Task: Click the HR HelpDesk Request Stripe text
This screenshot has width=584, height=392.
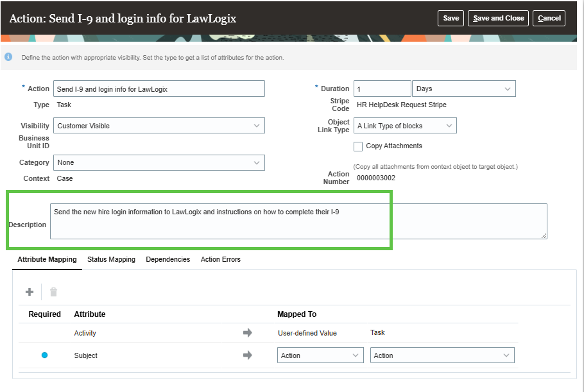Action: pos(402,105)
